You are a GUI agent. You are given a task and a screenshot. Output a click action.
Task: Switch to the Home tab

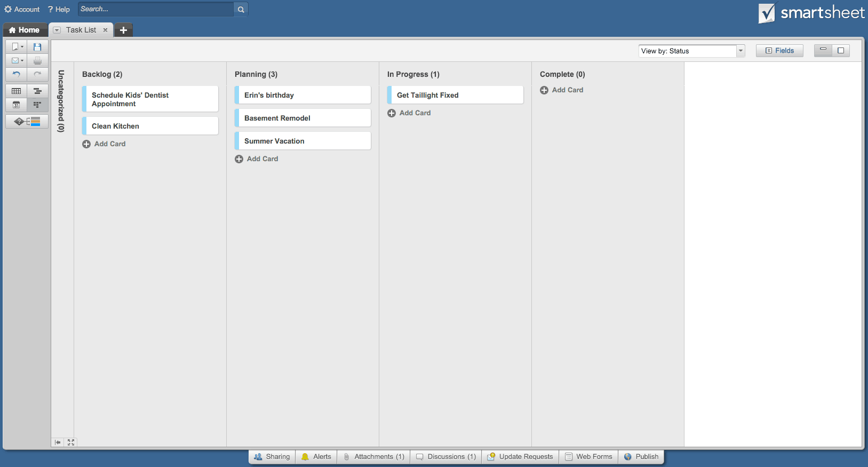click(25, 30)
